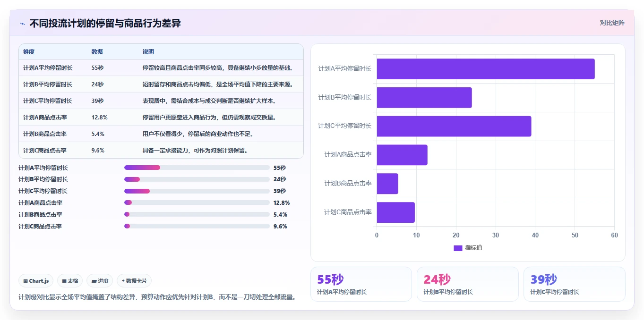Click description starting 具备一定承接能力
This screenshot has width=644, height=320.
tap(195, 151)
